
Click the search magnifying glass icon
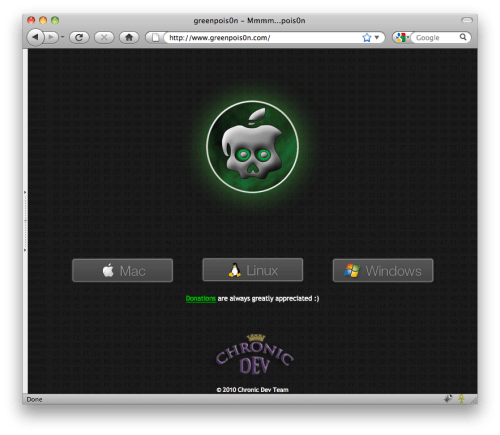point(463,37)
